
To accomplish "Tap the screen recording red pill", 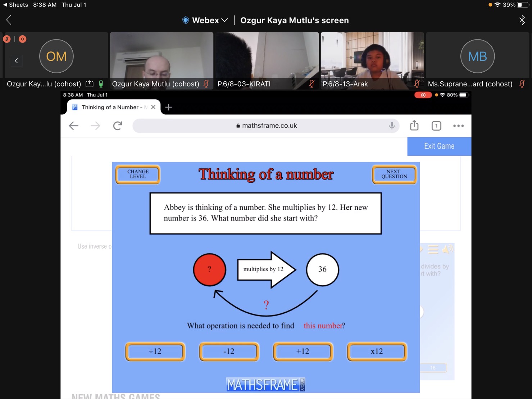I will pos(423,95).
